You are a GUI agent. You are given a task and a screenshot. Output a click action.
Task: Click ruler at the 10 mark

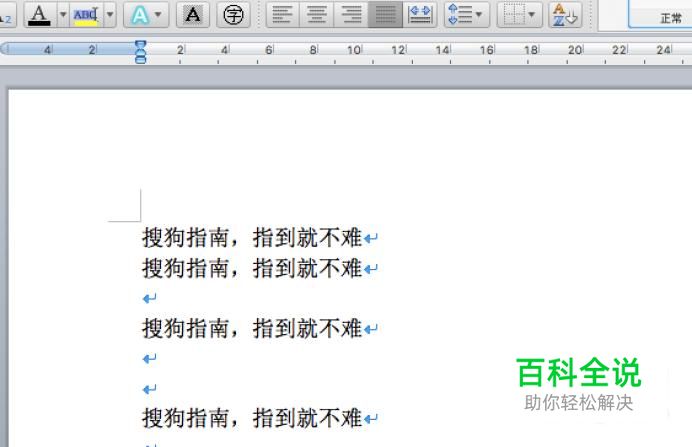point(354,50)
